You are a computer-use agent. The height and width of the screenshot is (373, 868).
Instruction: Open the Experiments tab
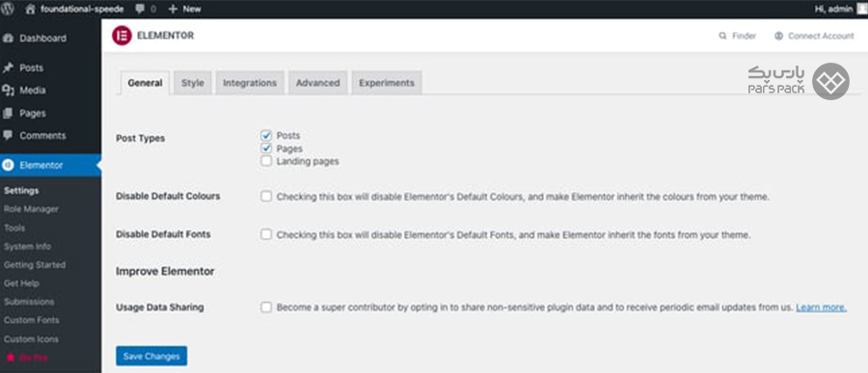click(x=387, y=83)
